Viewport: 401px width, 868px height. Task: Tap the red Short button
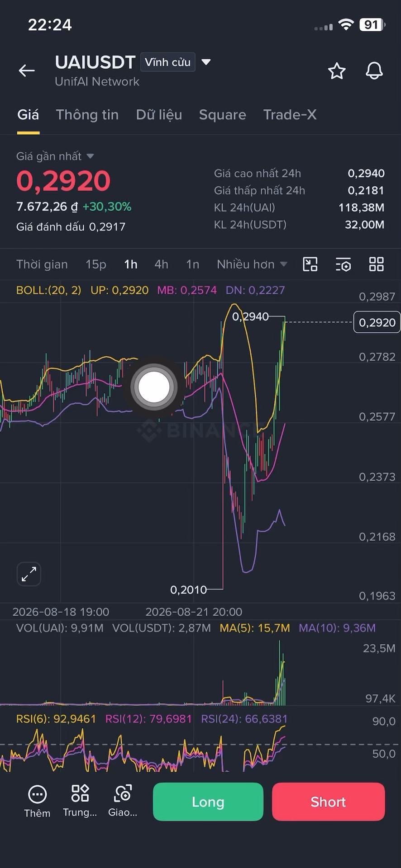pos(329,802)
